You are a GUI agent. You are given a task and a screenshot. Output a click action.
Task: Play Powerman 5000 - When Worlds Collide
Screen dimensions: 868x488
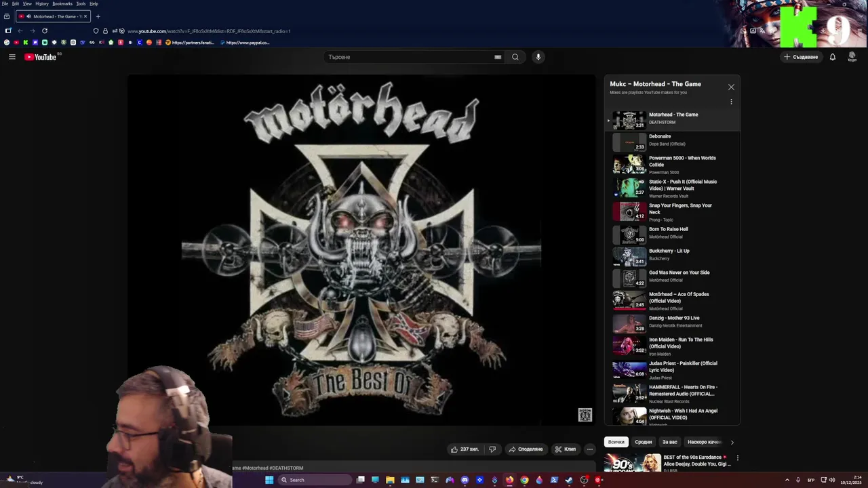click(673, 165)
